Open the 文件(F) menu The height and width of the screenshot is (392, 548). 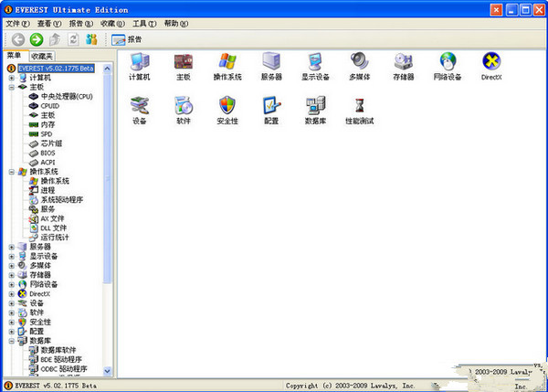18,23
